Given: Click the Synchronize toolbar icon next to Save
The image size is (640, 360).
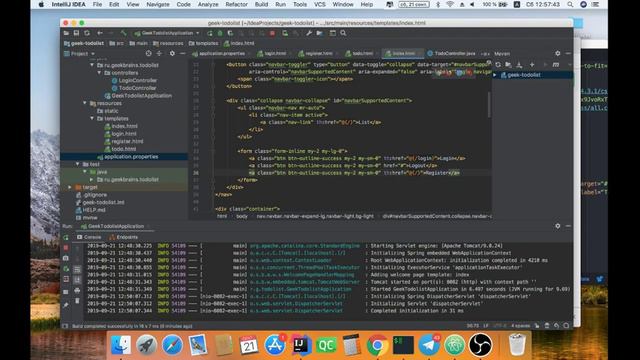Looking at the screenshot, I should pos(87,33).
